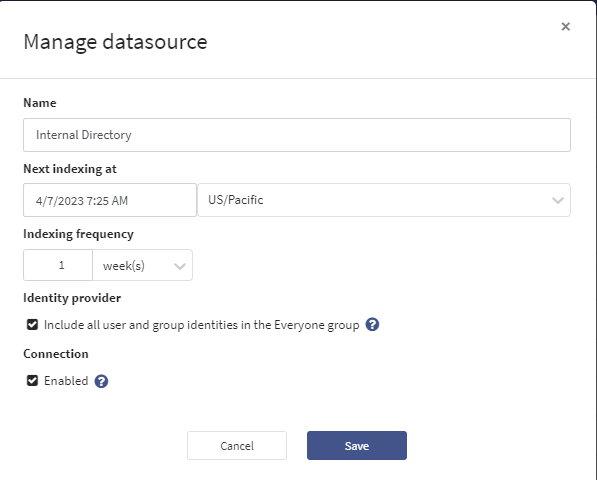The width and height of the screenshot is (597, 480).
Task: Click the week(s) dropdown chevron arrow
Action: click(x=180, y=266)
